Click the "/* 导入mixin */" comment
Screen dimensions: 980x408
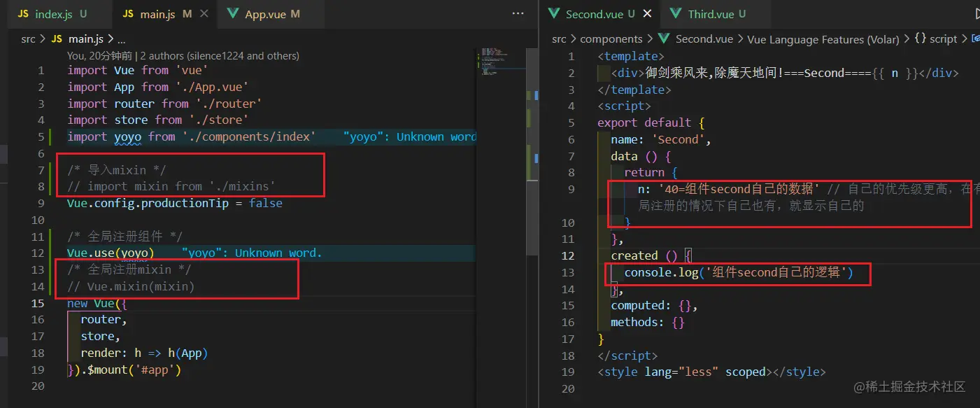tap(117, 170)
